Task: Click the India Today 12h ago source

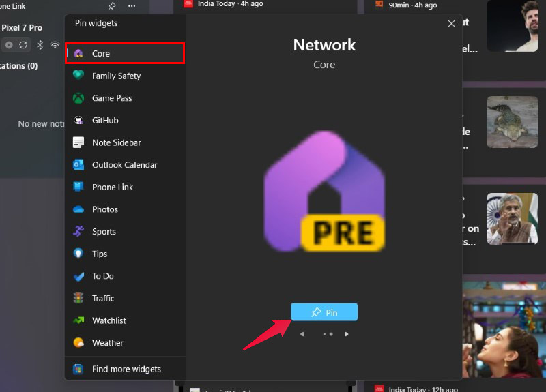Action: click(423, 389)
